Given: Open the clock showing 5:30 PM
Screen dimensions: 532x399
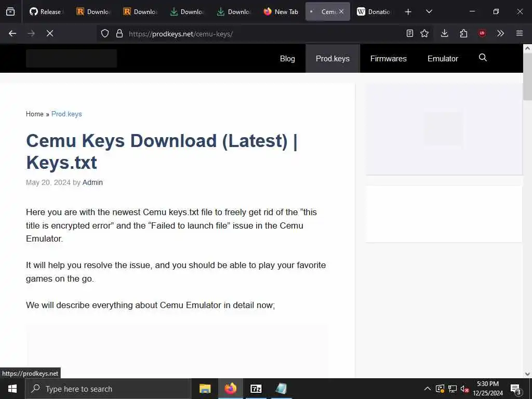Looking at the screenshot, I should 488,389.
